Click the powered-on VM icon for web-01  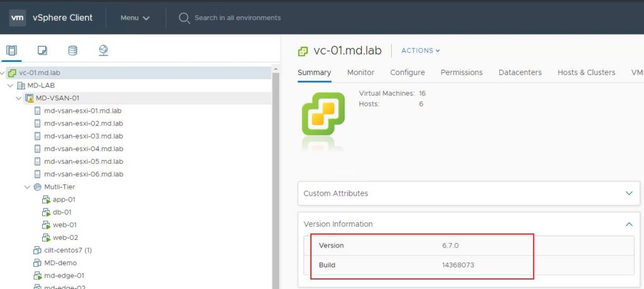point(47,225)
